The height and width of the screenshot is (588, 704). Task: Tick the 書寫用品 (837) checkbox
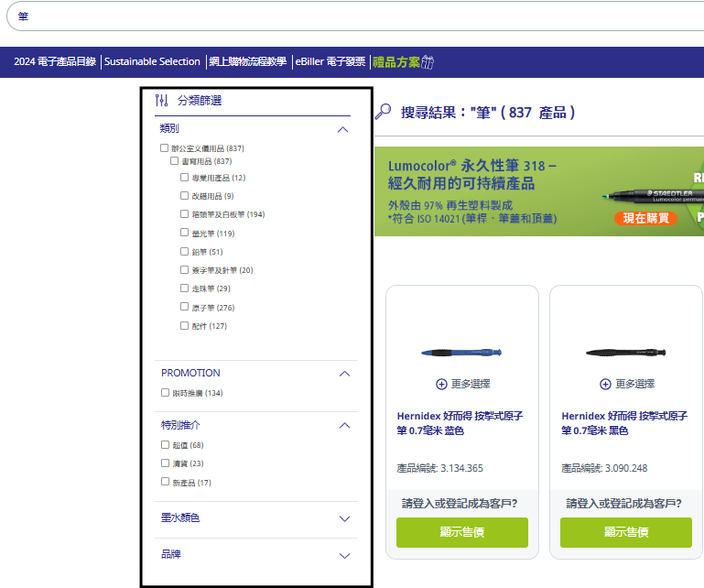point(174,160)
